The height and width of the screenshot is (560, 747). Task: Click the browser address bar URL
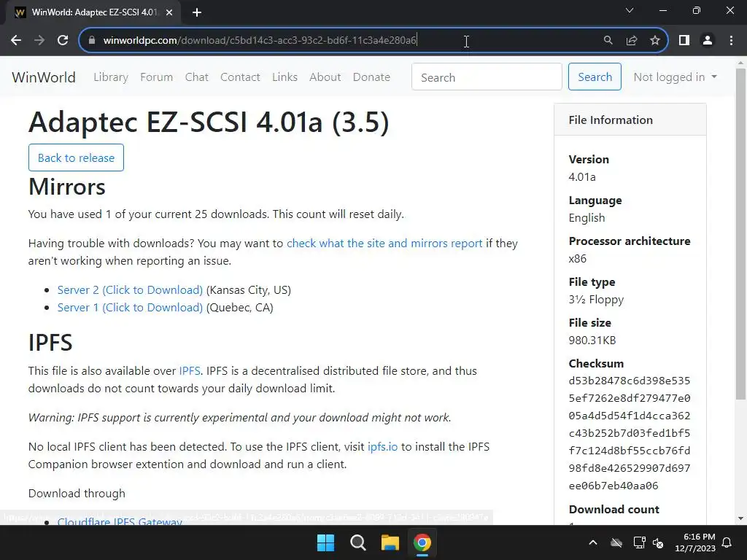pyautogui.click(x=260, y=41)
